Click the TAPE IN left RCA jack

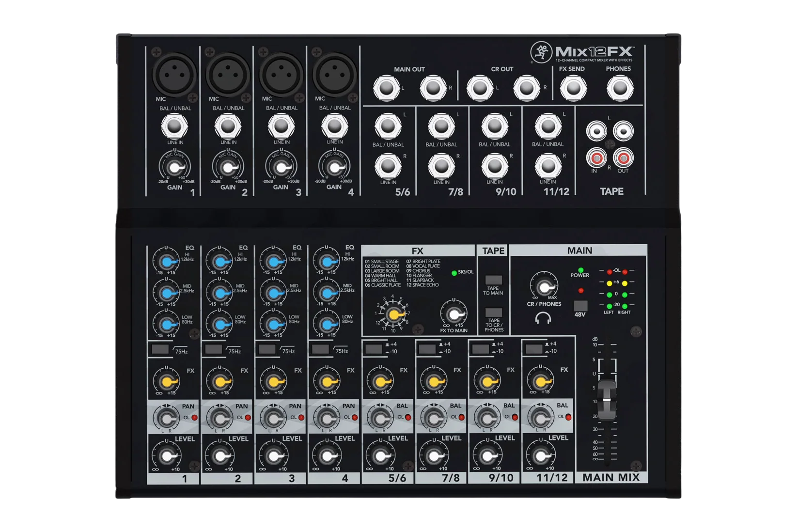[596, 131]
